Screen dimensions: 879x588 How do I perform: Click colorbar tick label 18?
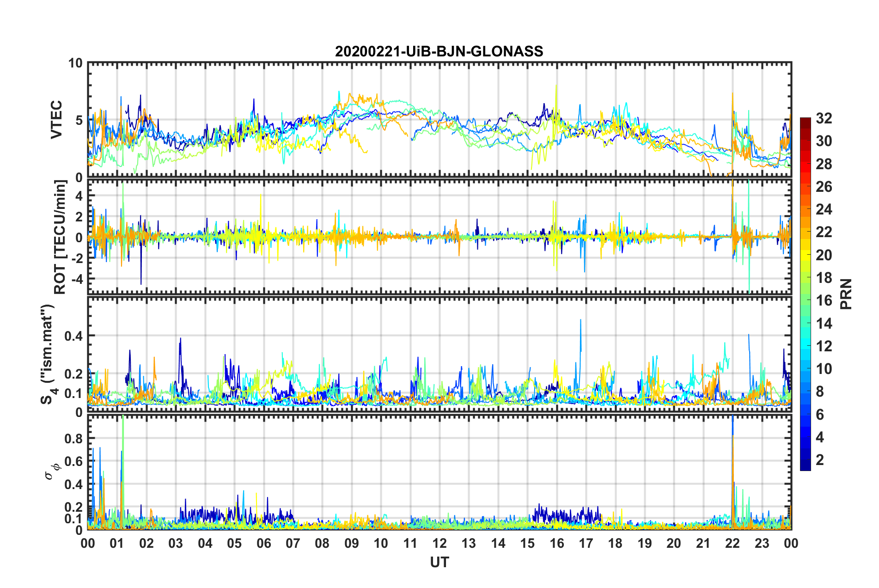pos(824,278)
